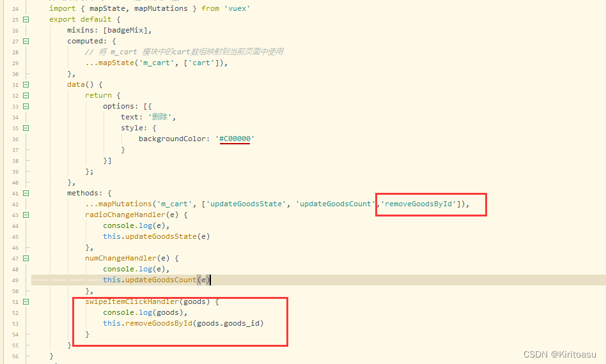This screenshot has width=606, height=364.
Task: Collapse radioChangeHandler fold marker on line 43
Action: [x=26, y=215]
